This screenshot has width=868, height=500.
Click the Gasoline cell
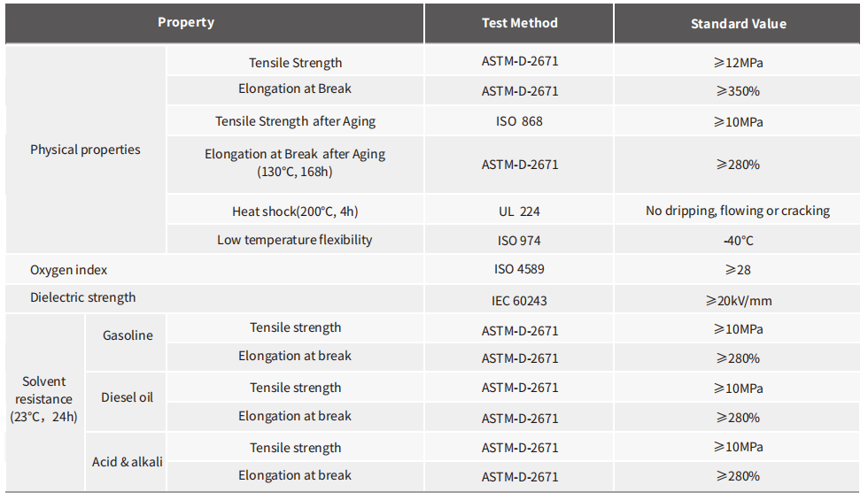(x=127, y=335)
